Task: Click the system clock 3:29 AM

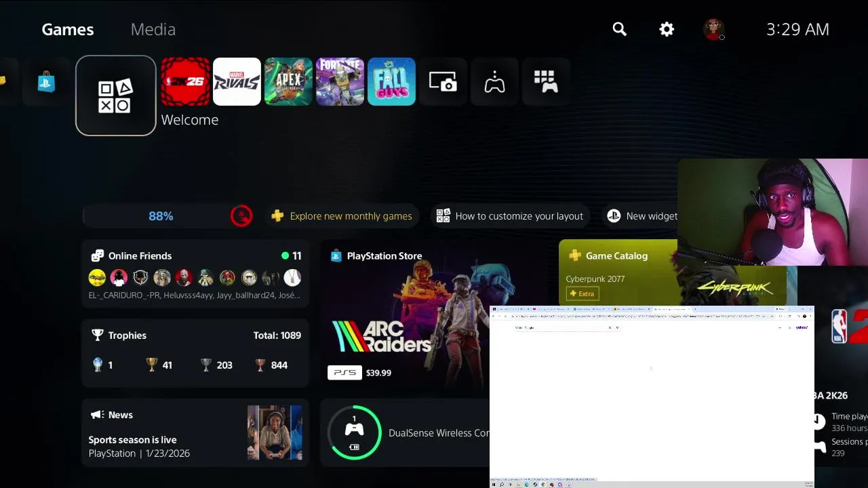Action: point(797,29)
